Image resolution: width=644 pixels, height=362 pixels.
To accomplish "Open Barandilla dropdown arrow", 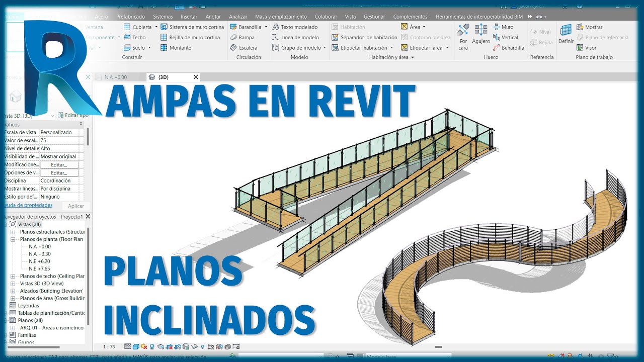I will pos(266,27).
